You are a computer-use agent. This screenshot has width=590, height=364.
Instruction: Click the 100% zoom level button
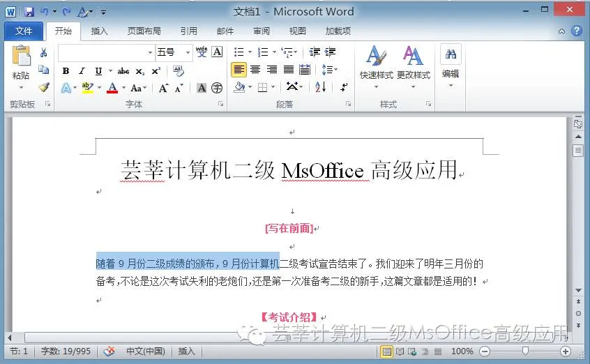click(462, 351)
